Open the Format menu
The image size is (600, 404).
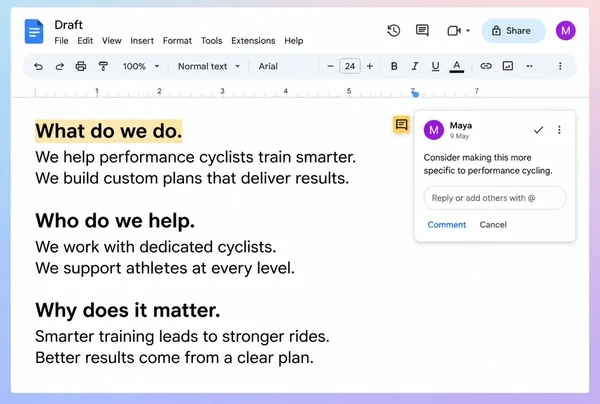tap(177, 41)
